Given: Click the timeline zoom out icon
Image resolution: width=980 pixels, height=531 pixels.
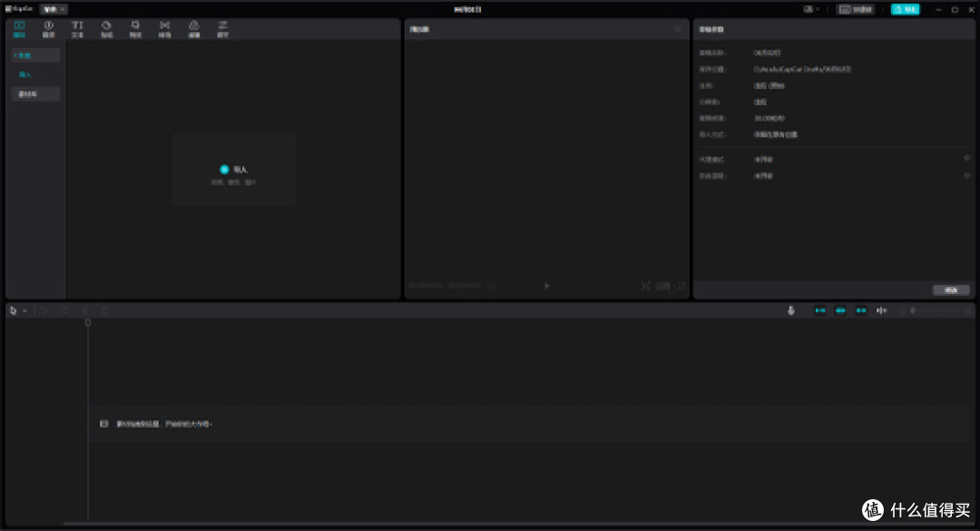Looking at the screenshot, I should pos(902,310).
